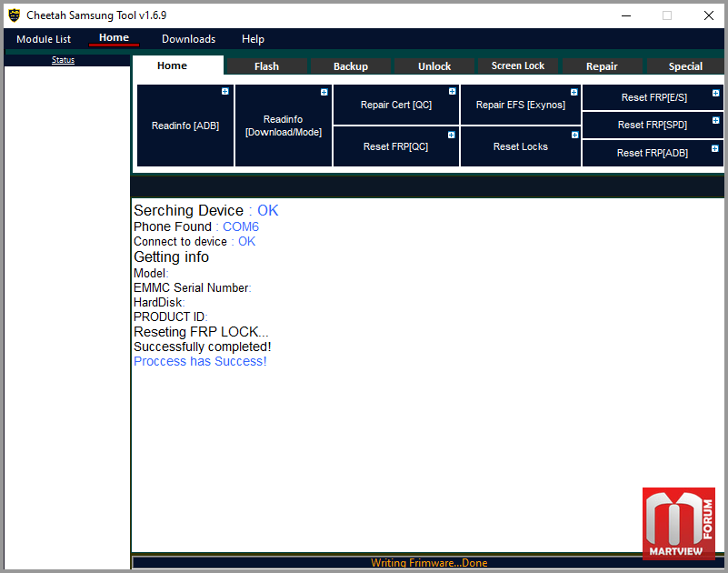Open the Help menu
Image resolution: width=728 pixels, height=573 pixels.
(253, 39)
